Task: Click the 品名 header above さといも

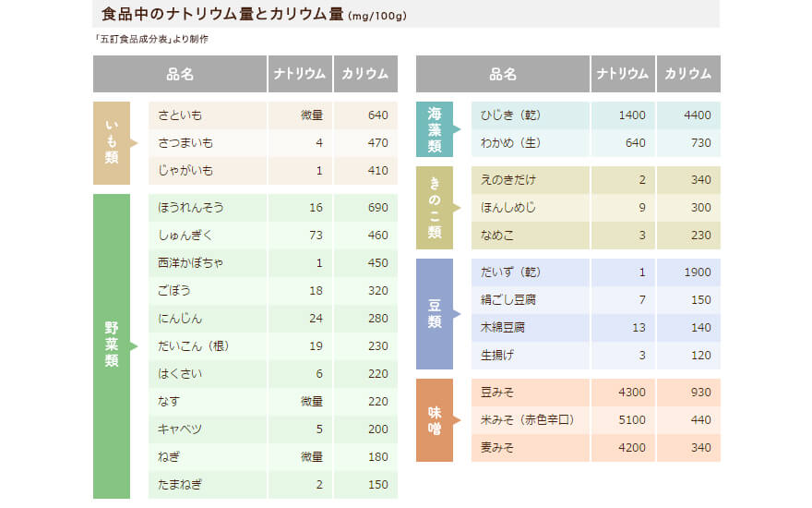Action: pyautogui.click(x=180, y=74)
